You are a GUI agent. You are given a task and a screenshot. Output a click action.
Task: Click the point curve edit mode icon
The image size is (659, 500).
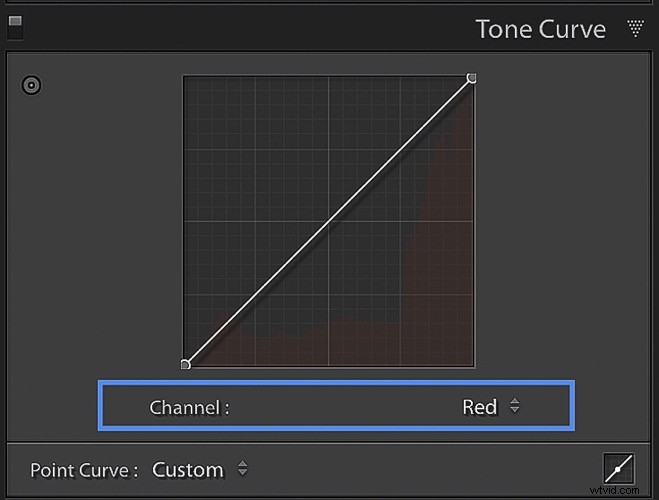(619, 468)
